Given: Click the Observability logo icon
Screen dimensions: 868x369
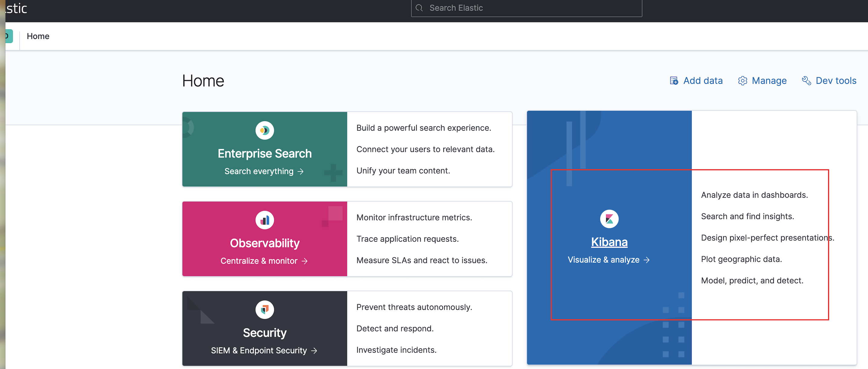Looking at the screenshot, I should [265, 220].
